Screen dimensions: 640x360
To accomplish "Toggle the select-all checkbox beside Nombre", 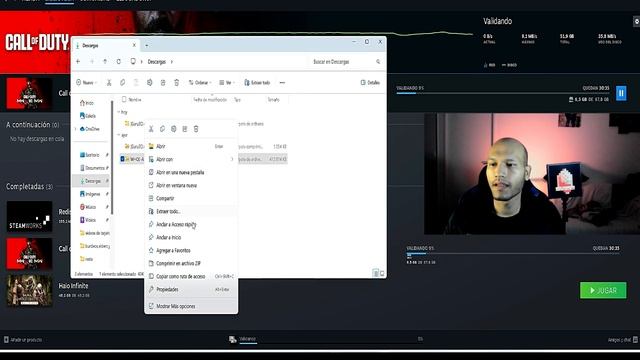I will click(124, 99).
